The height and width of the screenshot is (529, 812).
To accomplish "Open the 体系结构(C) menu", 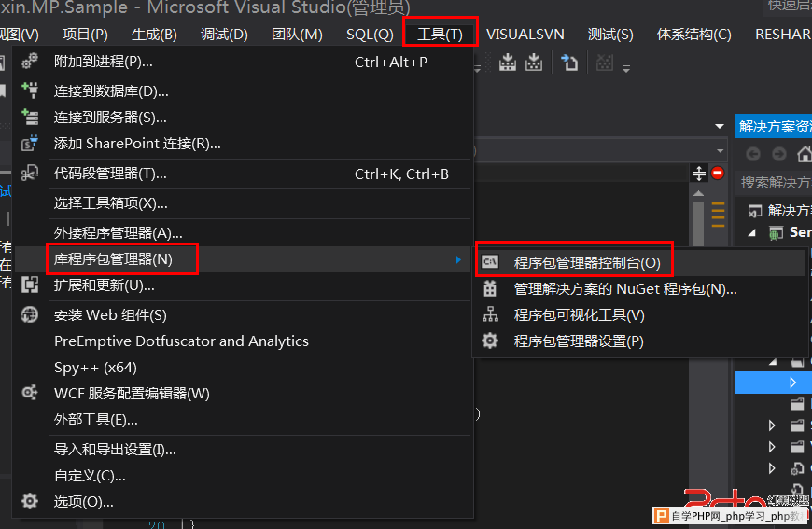I will (693, 35).
